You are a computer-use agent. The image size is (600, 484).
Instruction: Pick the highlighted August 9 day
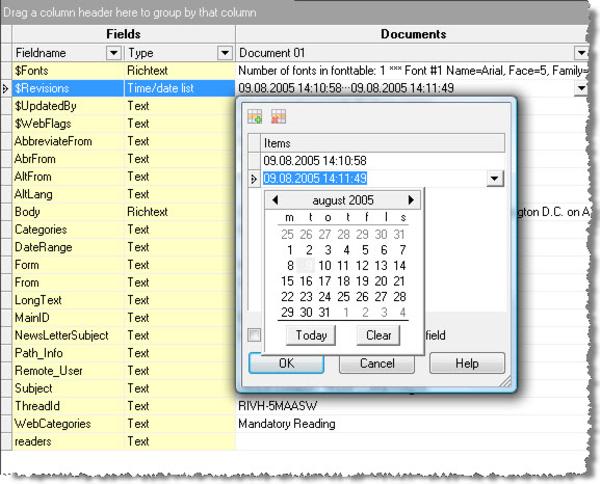(x=306, y=266)
